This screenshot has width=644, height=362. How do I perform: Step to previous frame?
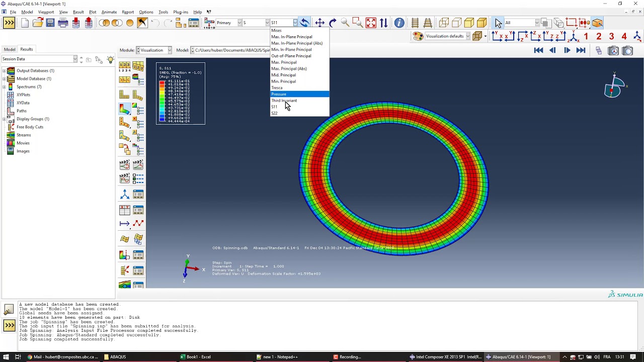(552, 50)
